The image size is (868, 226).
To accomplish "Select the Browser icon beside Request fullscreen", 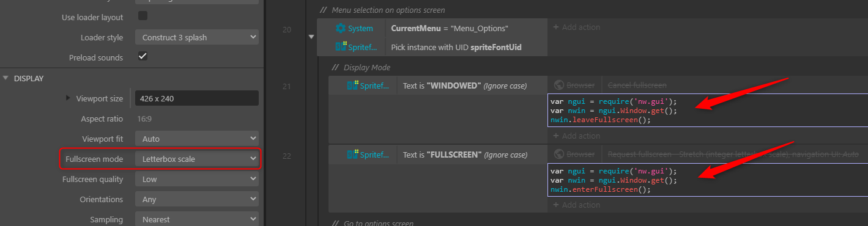I will point(558,155).
